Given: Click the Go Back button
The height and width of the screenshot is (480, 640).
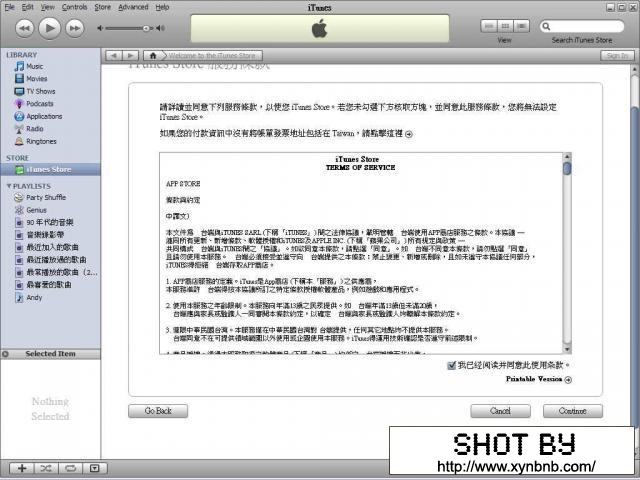Looking at the screenshot, I should point(158,411).
